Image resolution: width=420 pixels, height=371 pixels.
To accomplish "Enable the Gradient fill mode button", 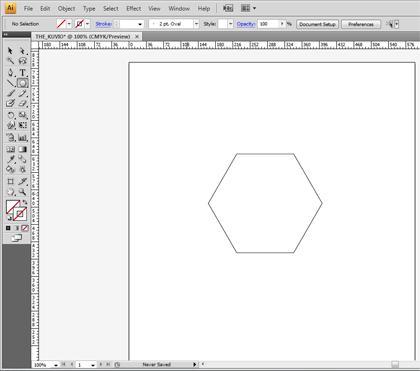I will (16, 228).
